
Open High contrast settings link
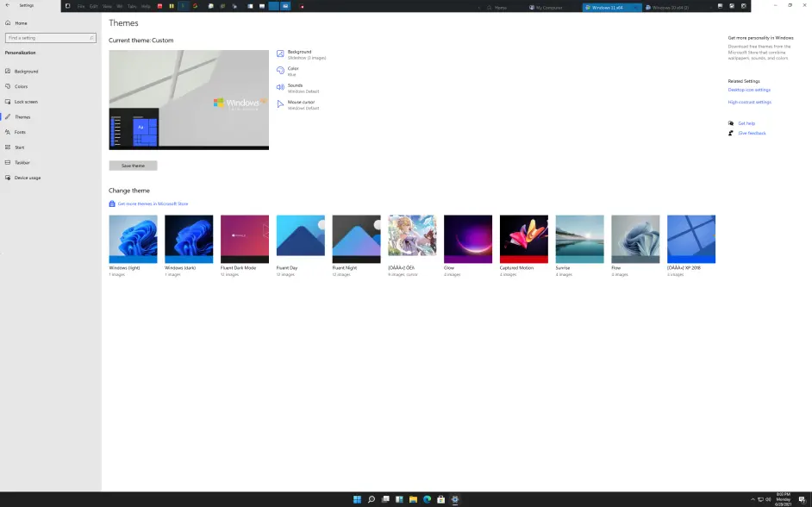750,102
